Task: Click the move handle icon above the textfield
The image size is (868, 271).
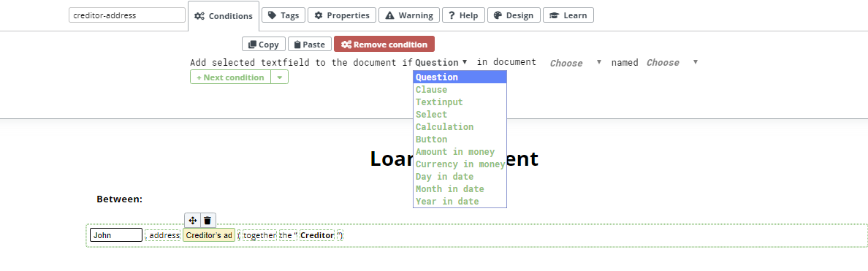Action: point(193,220)
